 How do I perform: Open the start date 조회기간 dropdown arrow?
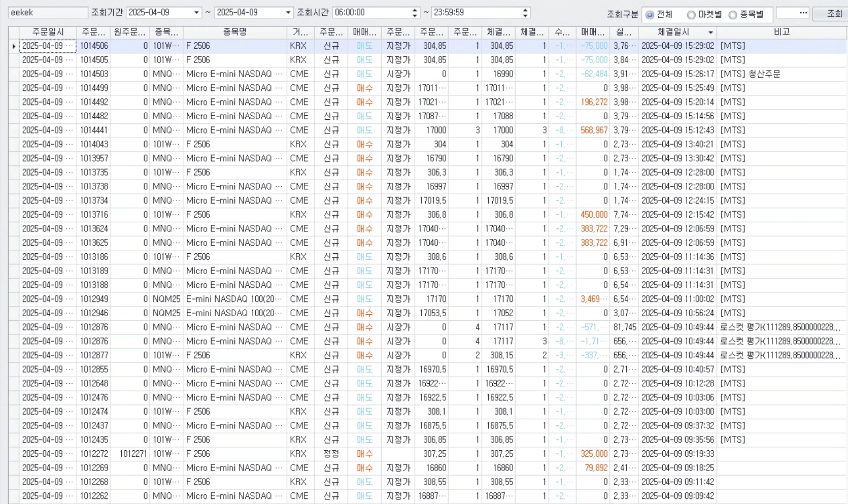pos(196,13)
